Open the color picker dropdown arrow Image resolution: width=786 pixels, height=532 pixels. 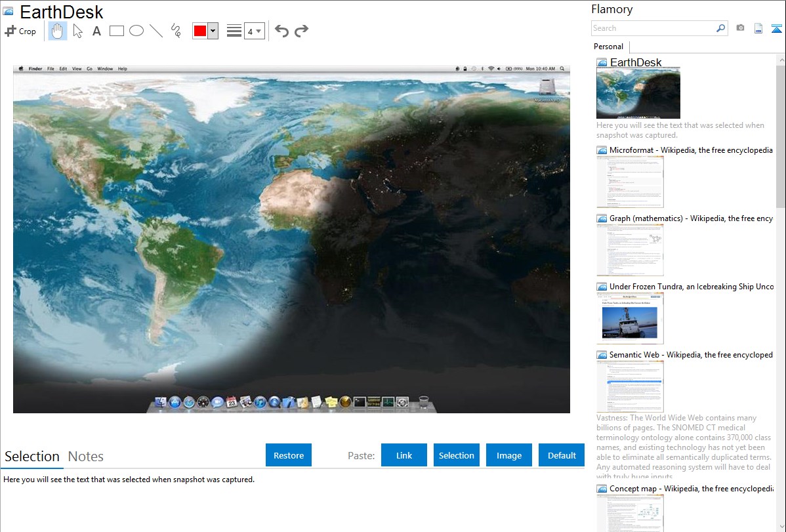click(213, 31)
